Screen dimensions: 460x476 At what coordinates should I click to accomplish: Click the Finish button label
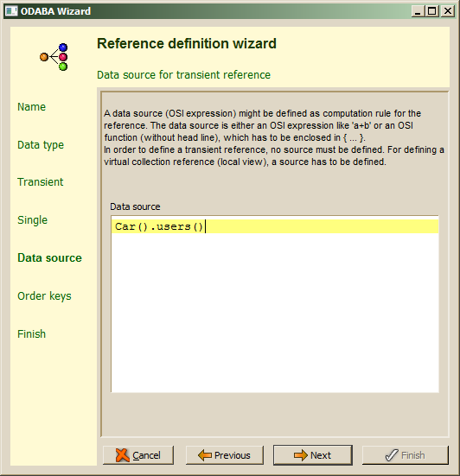tap(413, 455)
